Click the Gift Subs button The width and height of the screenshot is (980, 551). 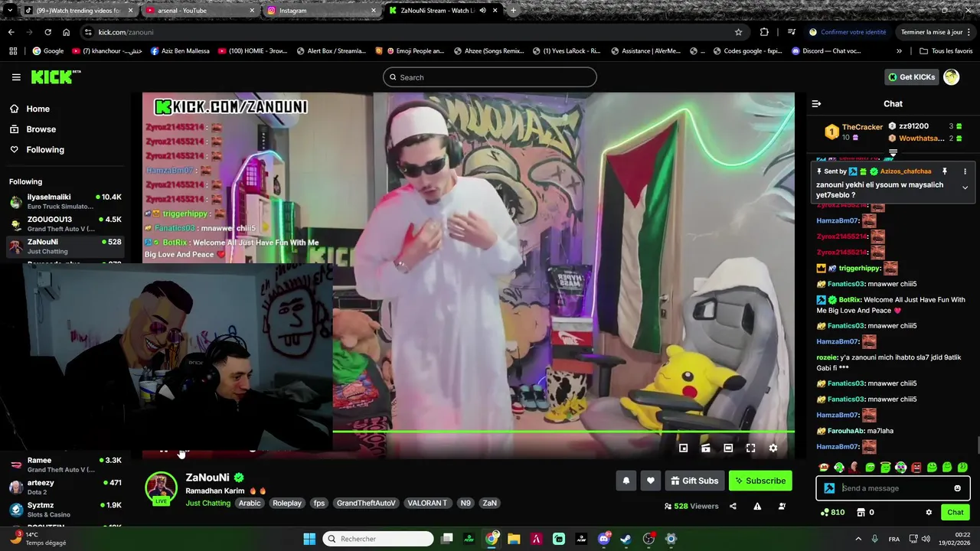(x=694, y=481)
